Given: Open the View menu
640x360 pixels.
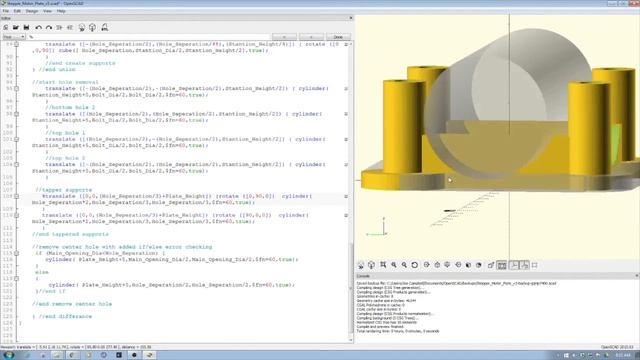Looking at the screenshot, I should point(47,11).
